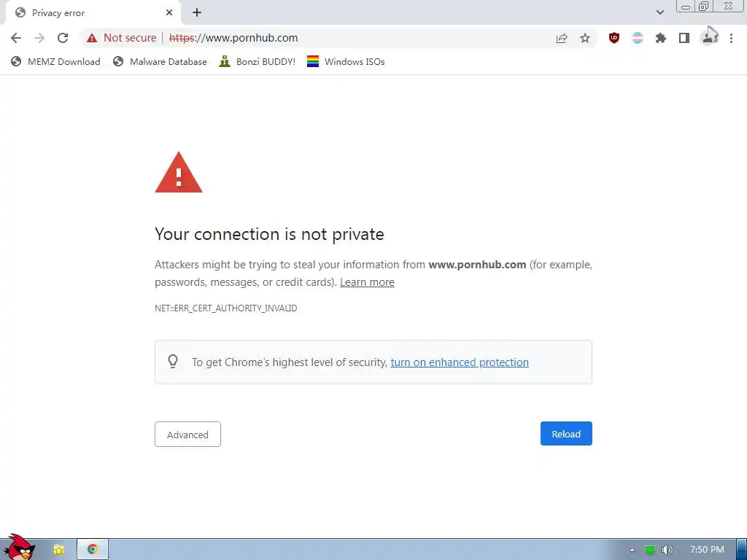Image resolution: width=747 pixels, height=560 pixels.
Task: Expand the tab search chevron
Action: coord(659,12)
